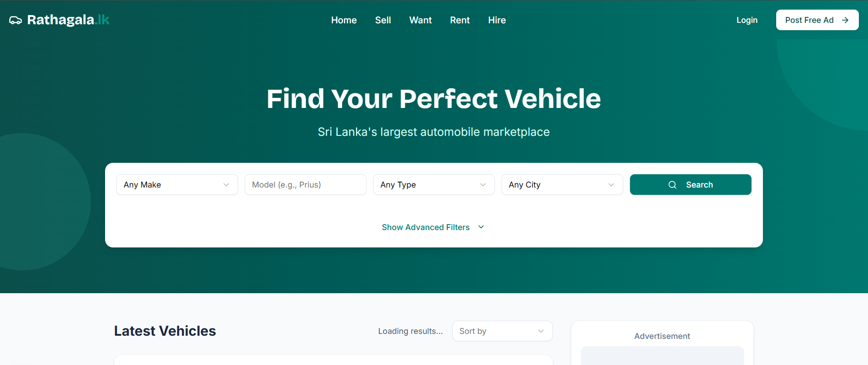Open the Rent nav item
Screen dimensions: 868x365
click(x=460, y=20)
